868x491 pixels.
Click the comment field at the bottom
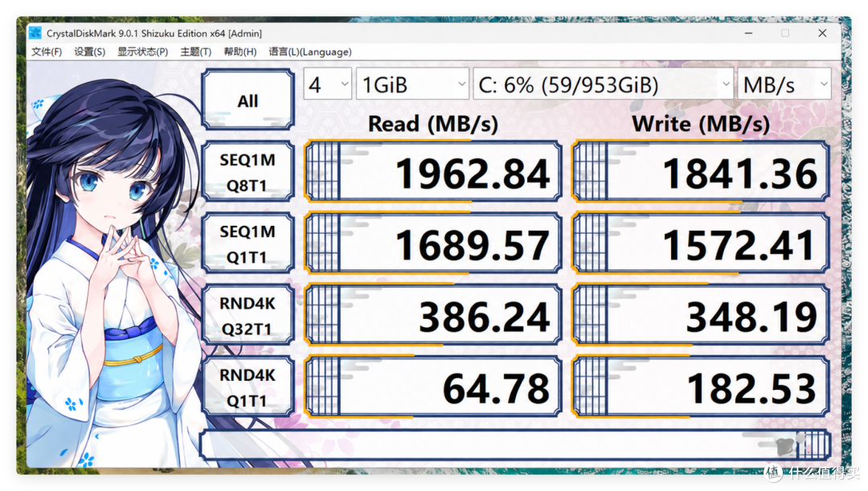click(515, 444)
